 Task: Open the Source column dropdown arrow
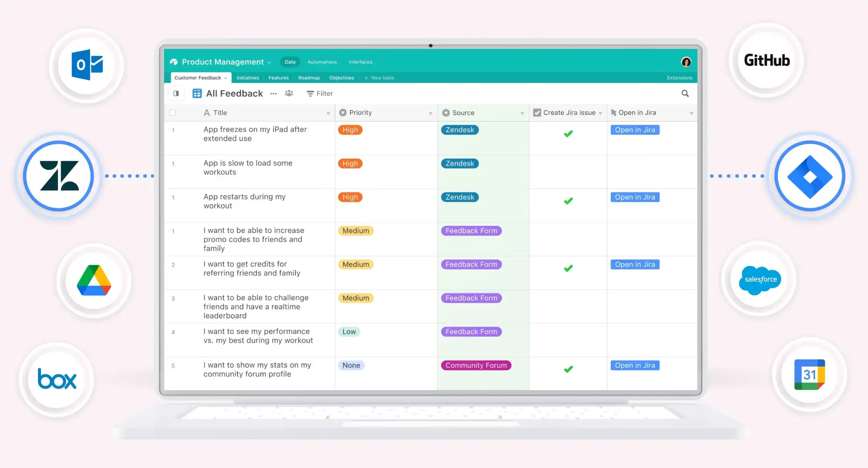click(x=522, y=113)
